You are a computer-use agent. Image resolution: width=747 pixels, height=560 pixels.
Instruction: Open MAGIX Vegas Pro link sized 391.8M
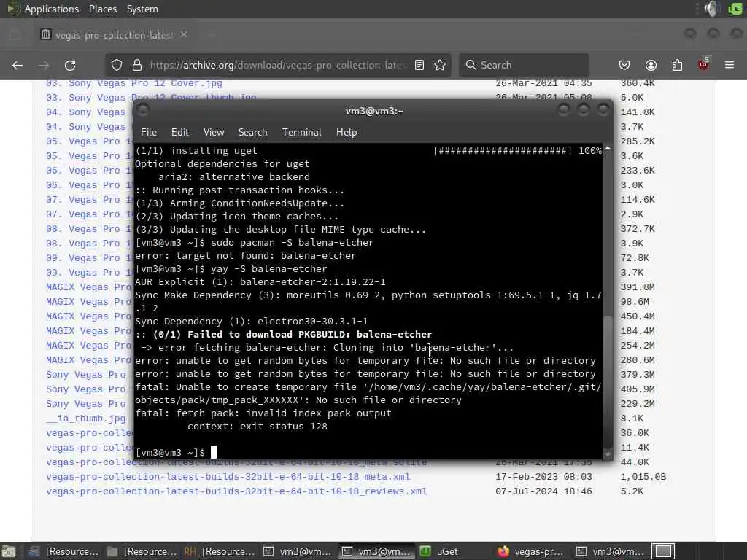(x=88, y=287)
